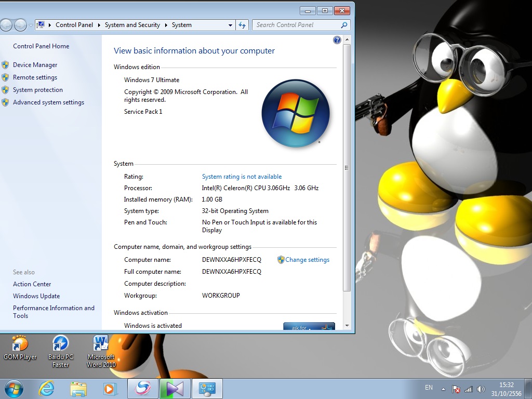The height and width of the screenshot is (399, 532).
Task: Expand the arrow after System and Security
Action: (x=166, y=25)
